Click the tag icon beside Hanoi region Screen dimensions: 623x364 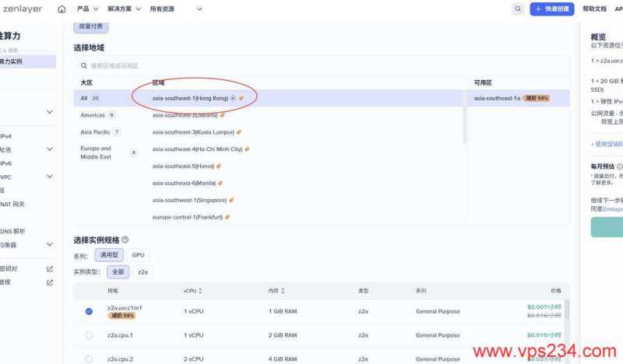219,166
